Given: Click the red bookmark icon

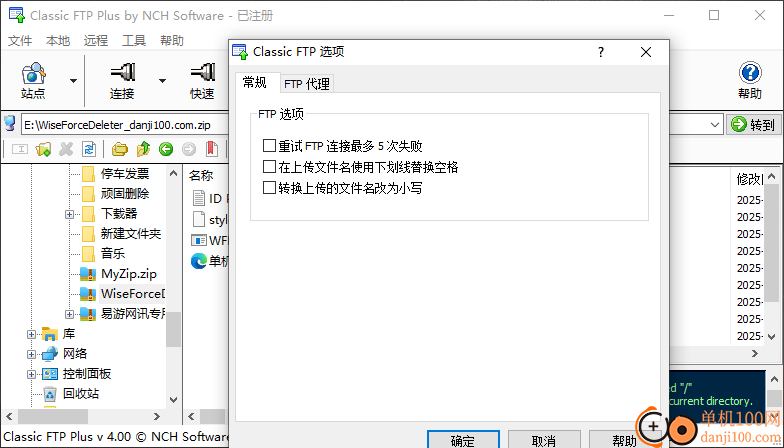Looking at the screenshot, I should (x=212, y=148).
